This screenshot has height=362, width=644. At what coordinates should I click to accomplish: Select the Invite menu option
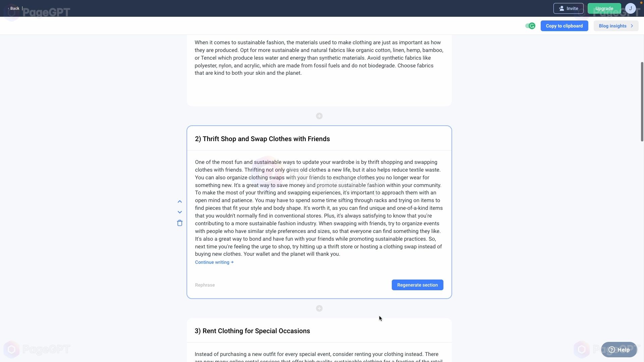click(x=569, y=8)
